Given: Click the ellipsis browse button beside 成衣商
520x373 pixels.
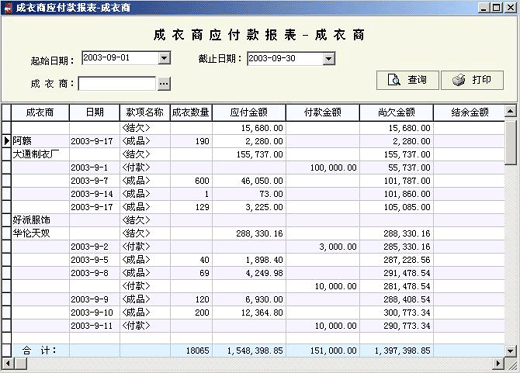Looking at the screenshot, I should (164, 83).
